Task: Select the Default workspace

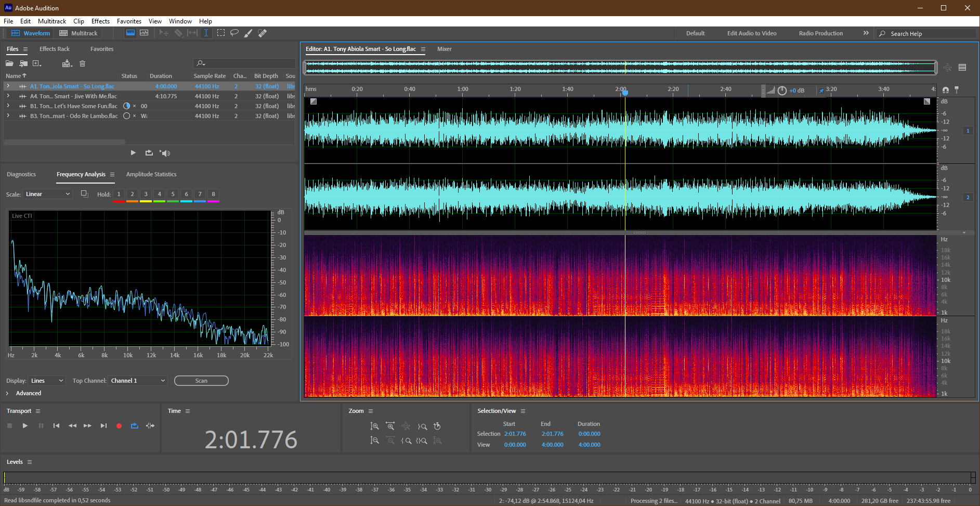Action: [695, 33]
